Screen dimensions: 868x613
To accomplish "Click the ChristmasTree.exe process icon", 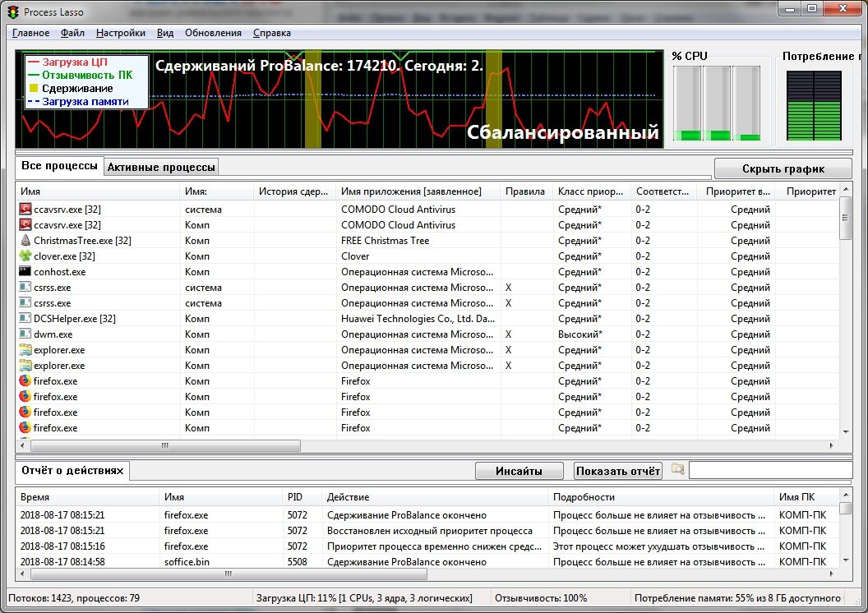I will coord(25,240).
